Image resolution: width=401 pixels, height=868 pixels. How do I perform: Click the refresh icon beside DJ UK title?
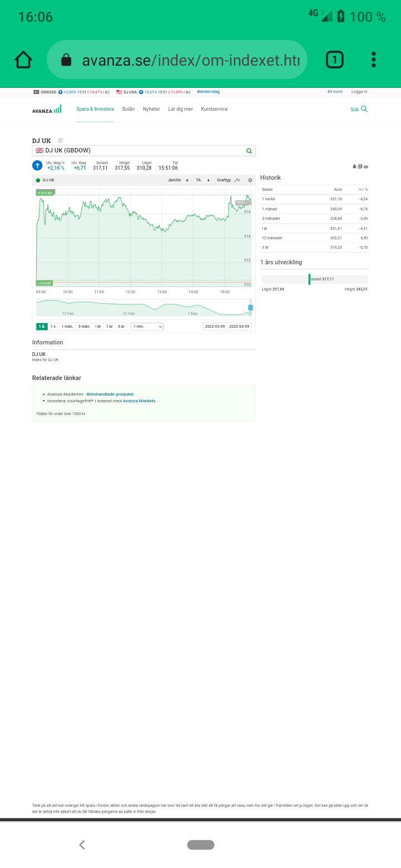pos(61,141)
